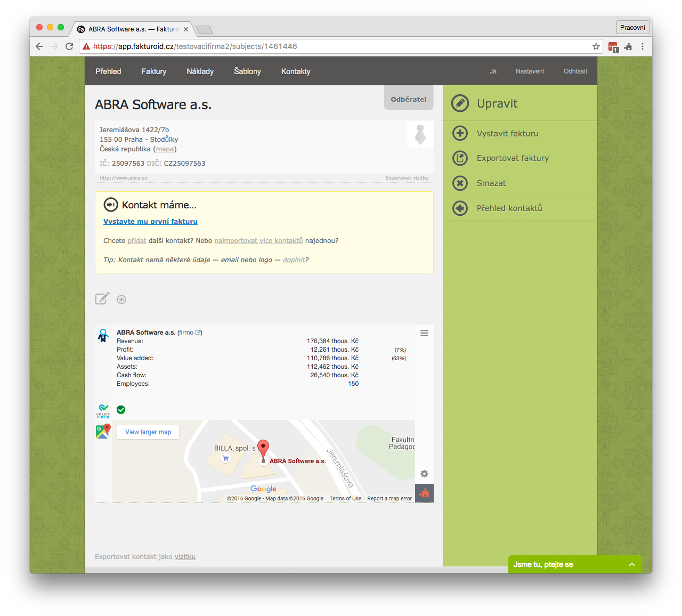Expand the Jsme tu, ptejte se chat widget
The width and height of the screenshot is (682, 616).
[x=575, y=564]
